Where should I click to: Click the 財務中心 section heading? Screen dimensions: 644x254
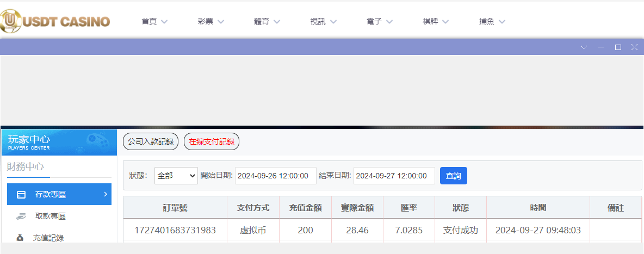pyautogui.click(x=26, y=166)
